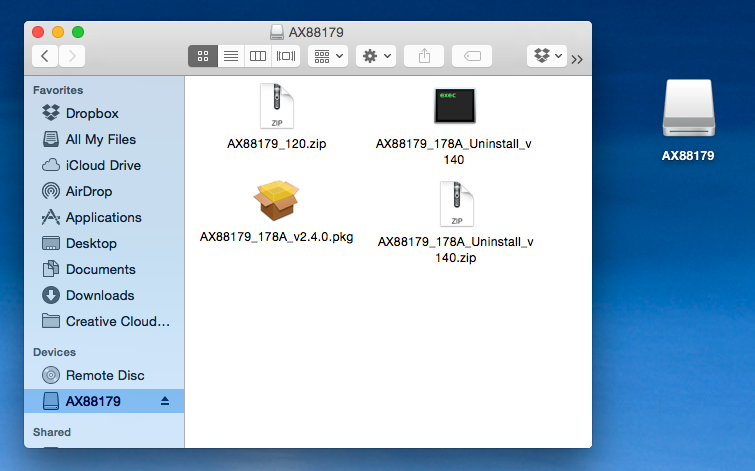The image size is (755, 471).
Task: Click the Favorites sidebar header
Action: [58, 90]
